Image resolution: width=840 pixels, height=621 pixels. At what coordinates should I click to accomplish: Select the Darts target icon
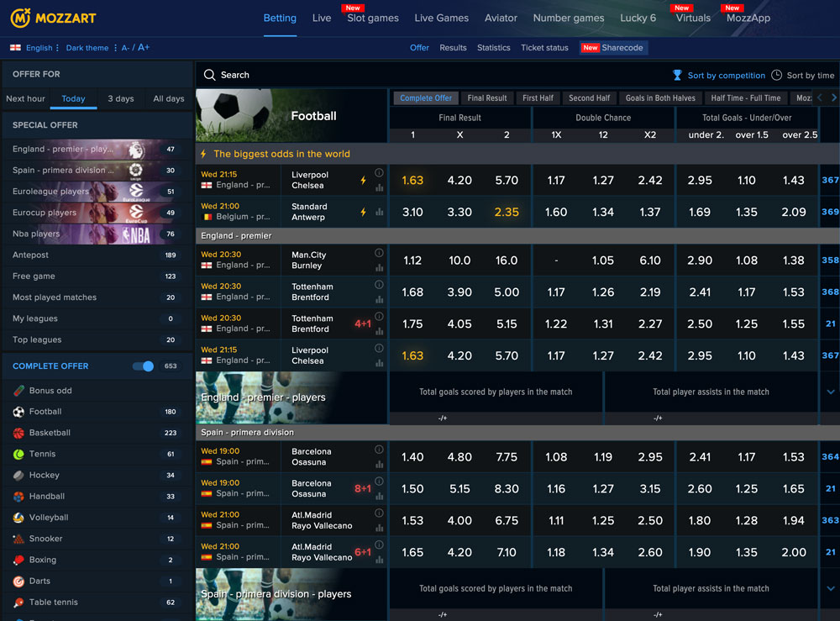[18, 582]
